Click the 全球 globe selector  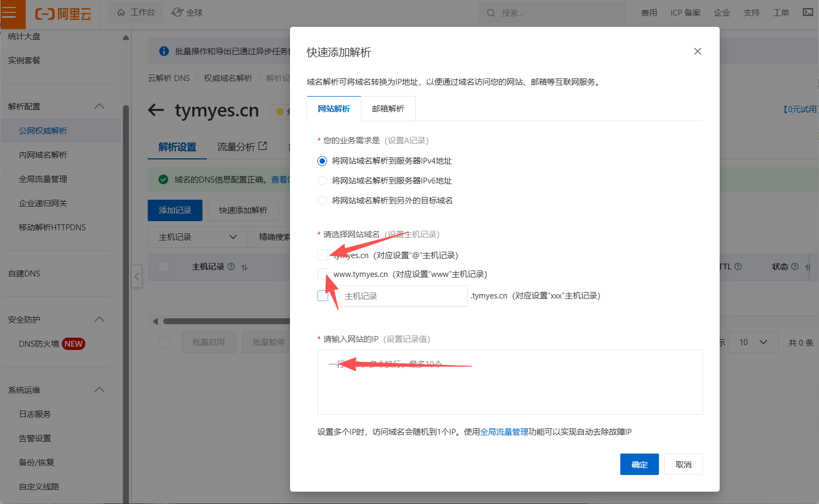tap(186, 12)
